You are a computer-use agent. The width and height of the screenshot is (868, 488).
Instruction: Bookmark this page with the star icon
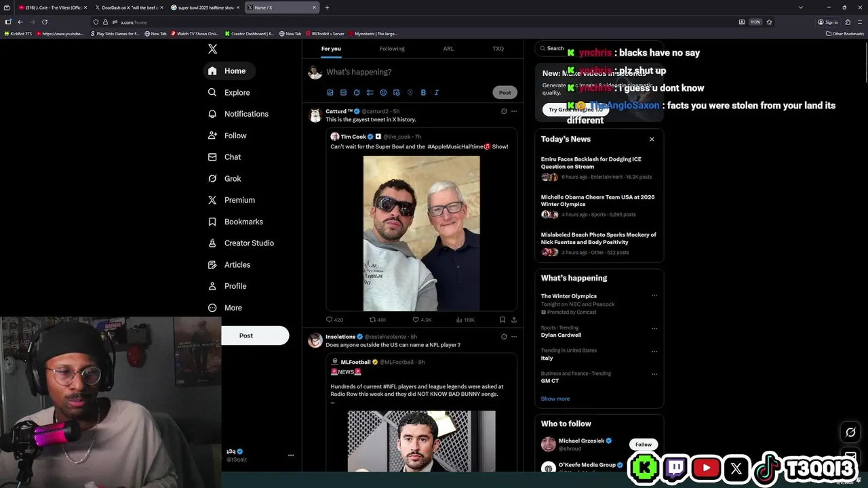coord(768,22)
